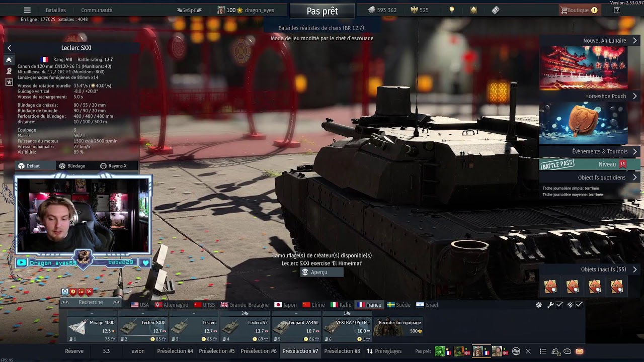Open the orange mail envelope icon
Viewport: 644px width, 362px height.
tap(579, 351)
